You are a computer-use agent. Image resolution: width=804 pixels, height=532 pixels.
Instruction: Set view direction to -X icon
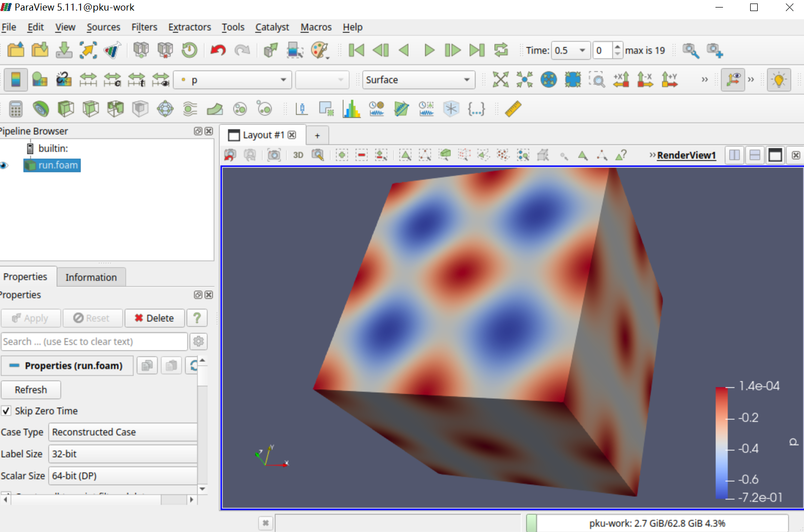(x=645, y=79)
